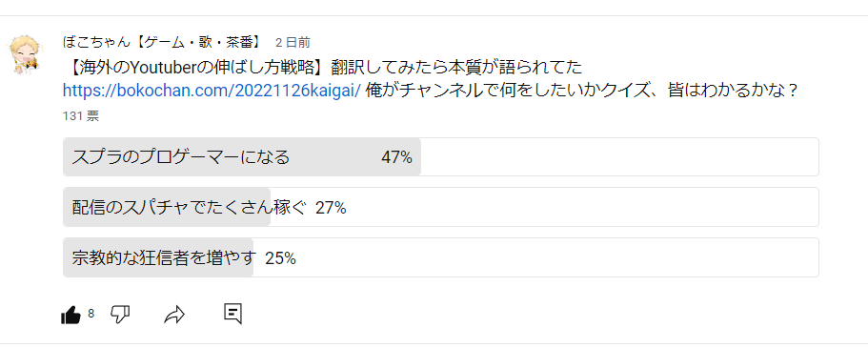Open the post via 2日前 timestamp

[x=293, y=43]
